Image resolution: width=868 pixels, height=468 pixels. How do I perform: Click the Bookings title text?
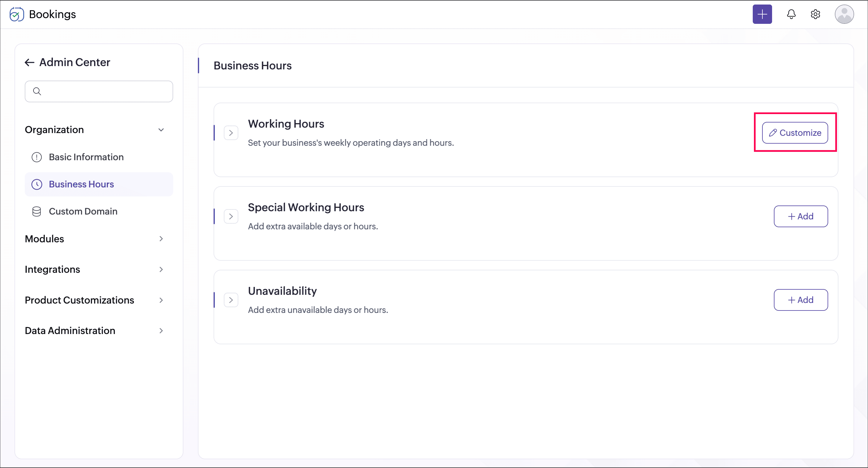coord(52,14)
